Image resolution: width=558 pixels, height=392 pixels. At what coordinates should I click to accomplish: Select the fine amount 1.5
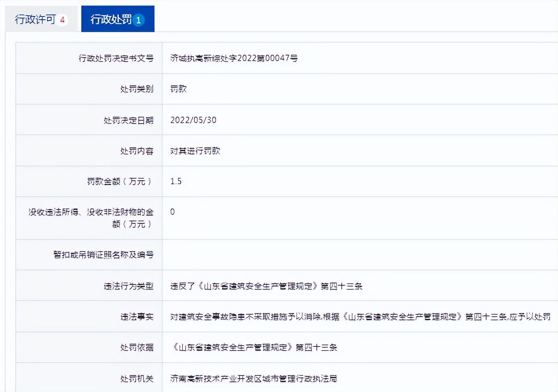(x=176, y=181)
